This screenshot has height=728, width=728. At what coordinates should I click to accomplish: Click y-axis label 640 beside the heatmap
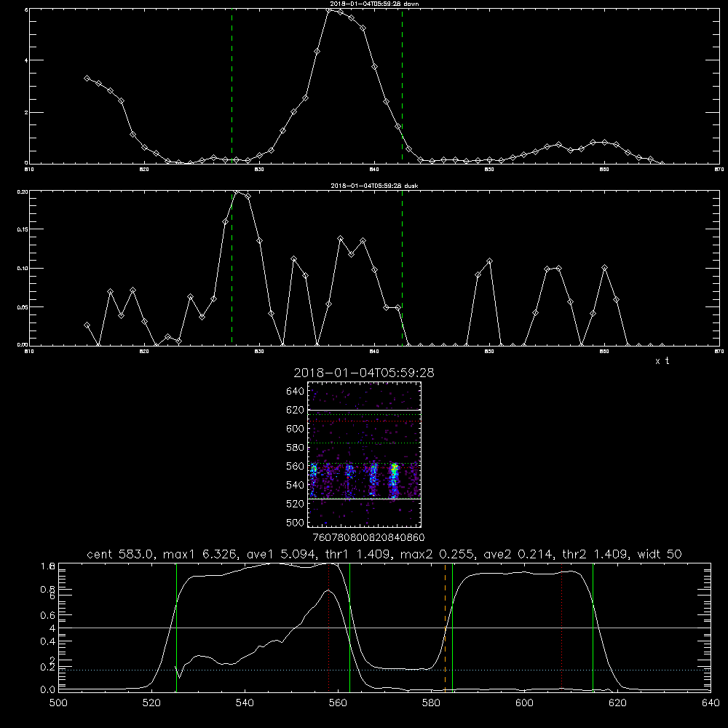pos(296,392)
